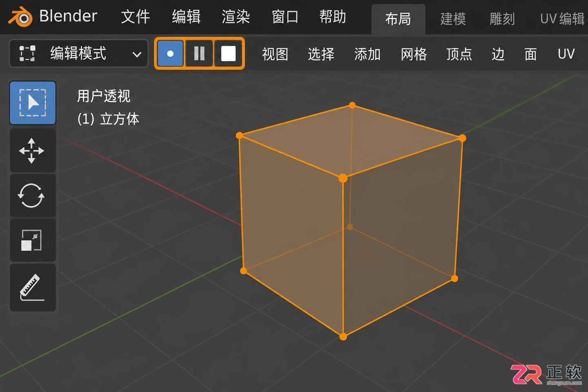The height and width of the screenshot is (392, 588).
Task: Open the 编辑 menu in top bar
Action: point(186,17)
